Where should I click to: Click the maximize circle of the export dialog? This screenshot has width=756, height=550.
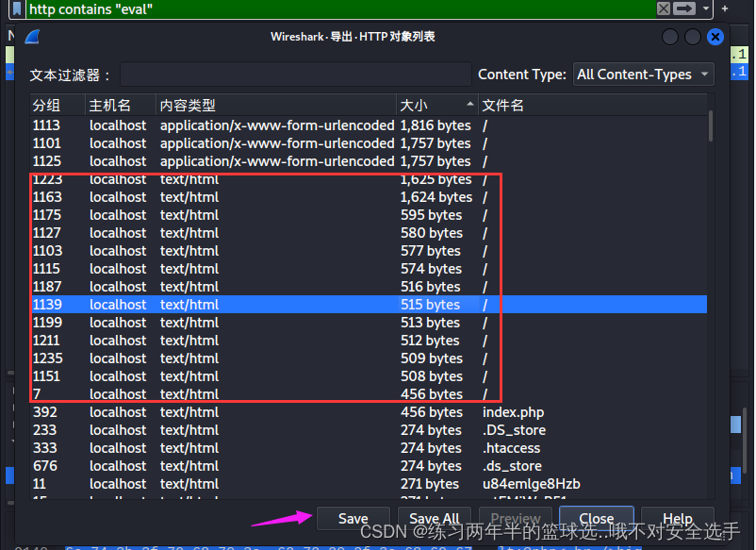(x=692, y=36)
